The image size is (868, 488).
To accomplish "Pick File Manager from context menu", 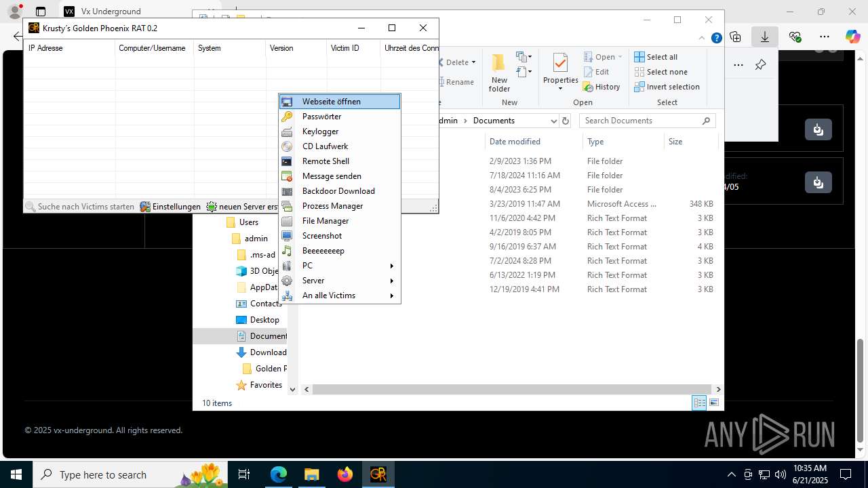I will click(x=340, y=221).
